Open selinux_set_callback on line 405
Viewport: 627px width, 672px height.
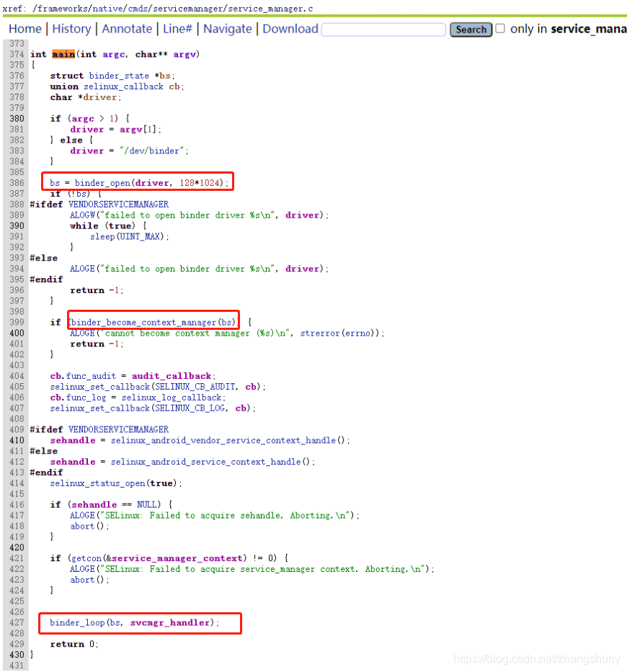click(99, 387)
